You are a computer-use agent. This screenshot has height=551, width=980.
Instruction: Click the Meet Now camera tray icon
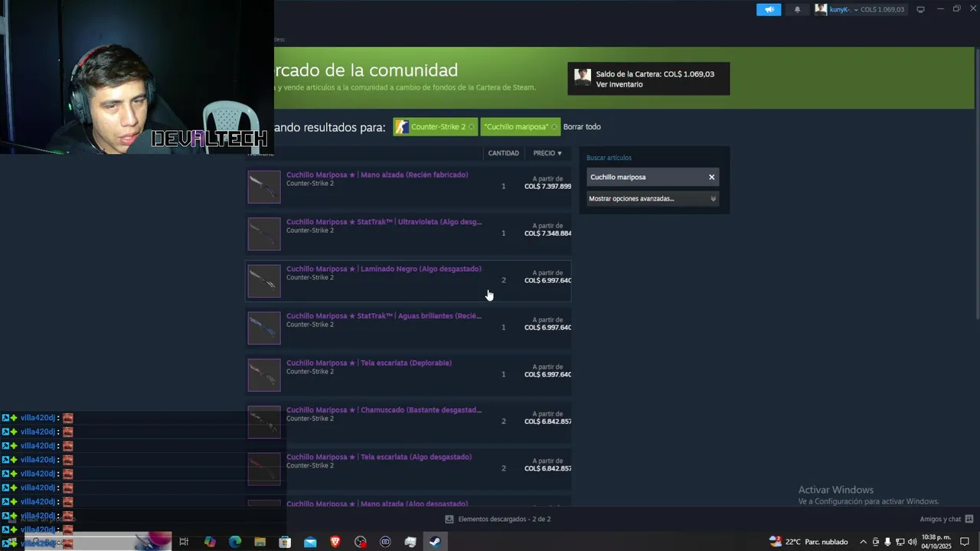pyautogui.click(x=876, y=542)
